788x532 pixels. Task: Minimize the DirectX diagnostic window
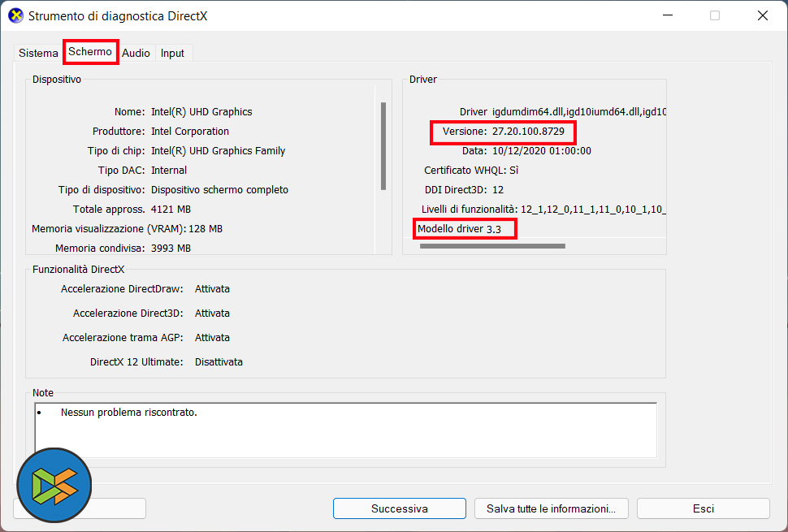tap(668, 15)
